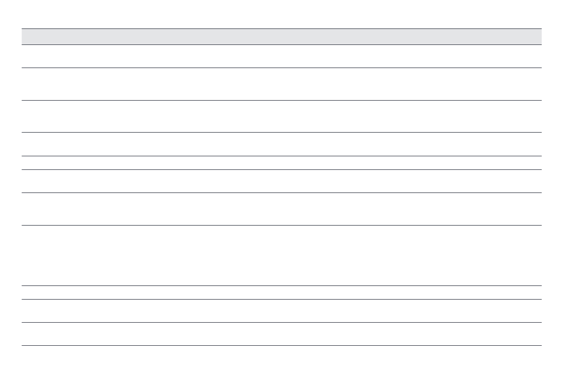Click the sixth blank table row
563x392 pixels.
[x=281, y=181]
